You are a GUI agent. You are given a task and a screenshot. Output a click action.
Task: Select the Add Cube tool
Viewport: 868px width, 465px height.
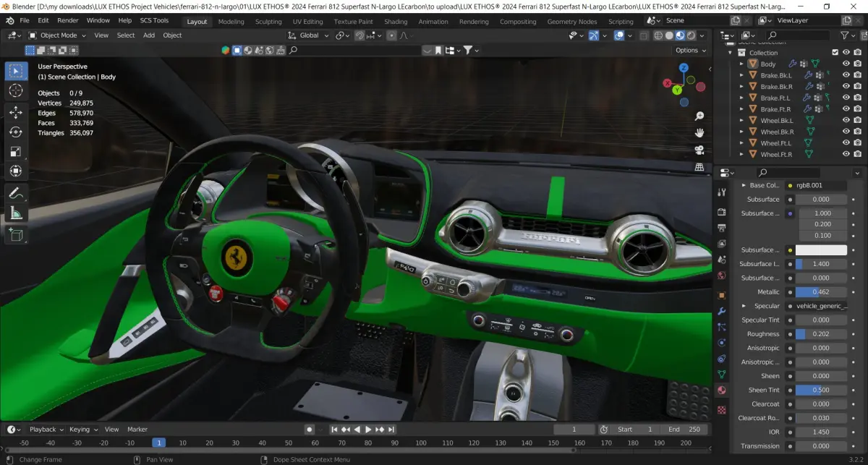(16, 234)
